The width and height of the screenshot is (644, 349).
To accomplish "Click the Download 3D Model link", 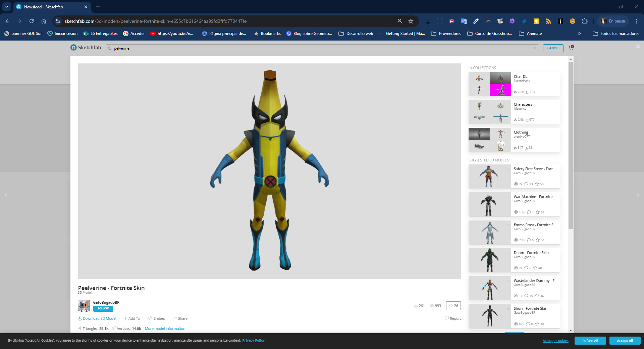I will pyautogui.click(x=97, y=318).
